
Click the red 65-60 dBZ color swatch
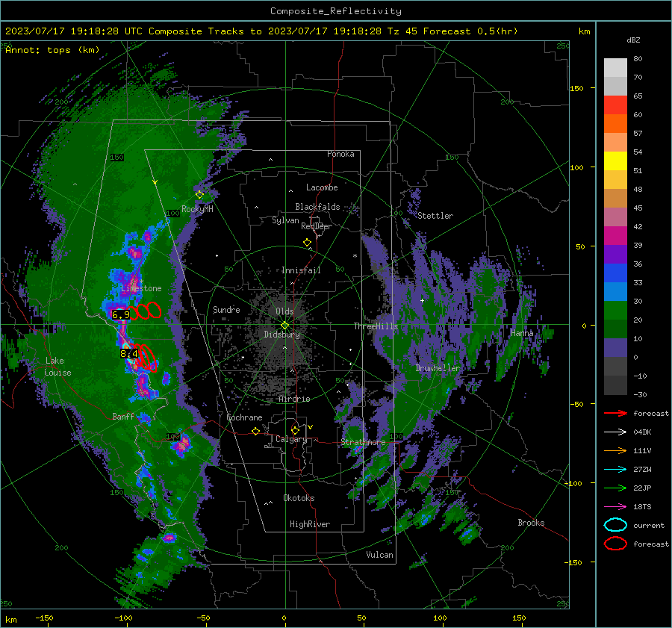coord(615,105)
